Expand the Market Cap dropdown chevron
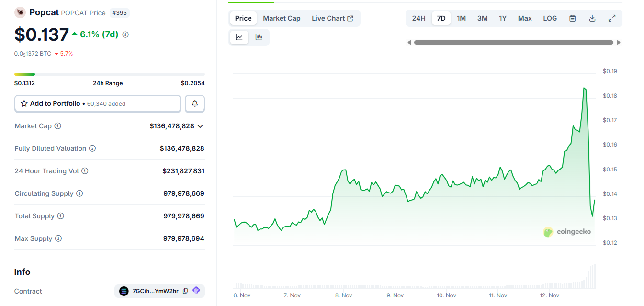The image size is (644, 306). point(200,126)
